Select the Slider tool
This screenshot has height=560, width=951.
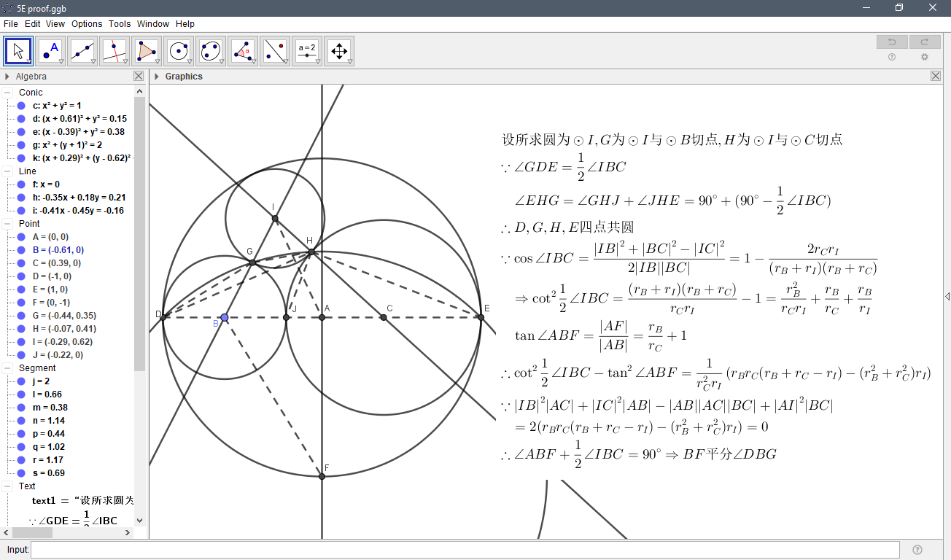(x=306, y=50)
